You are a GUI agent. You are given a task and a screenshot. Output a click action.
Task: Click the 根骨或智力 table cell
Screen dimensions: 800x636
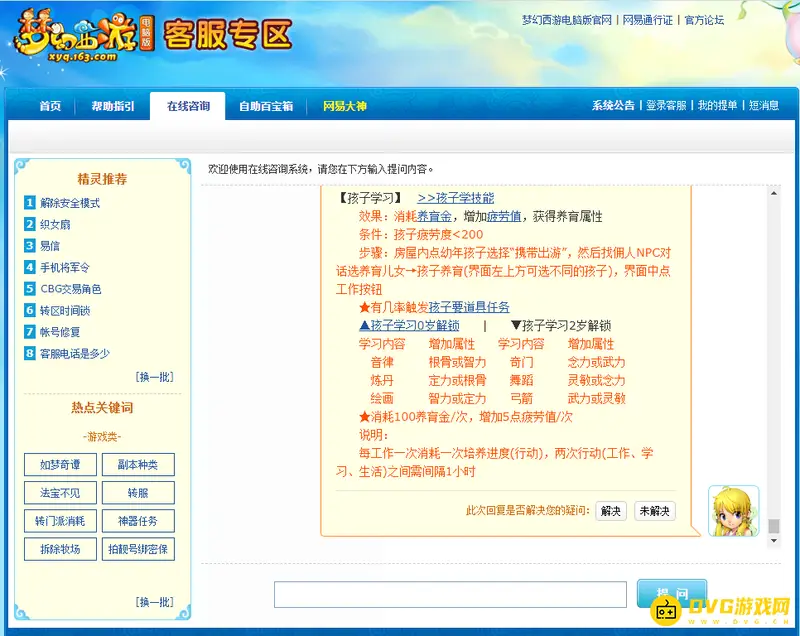click(x=457, y=362)
